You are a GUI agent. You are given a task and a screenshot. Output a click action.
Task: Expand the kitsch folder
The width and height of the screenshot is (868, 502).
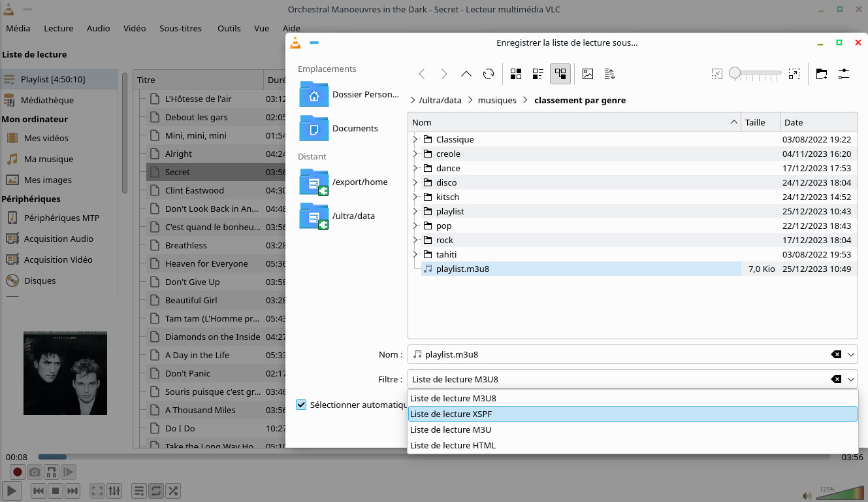(415, 197)
